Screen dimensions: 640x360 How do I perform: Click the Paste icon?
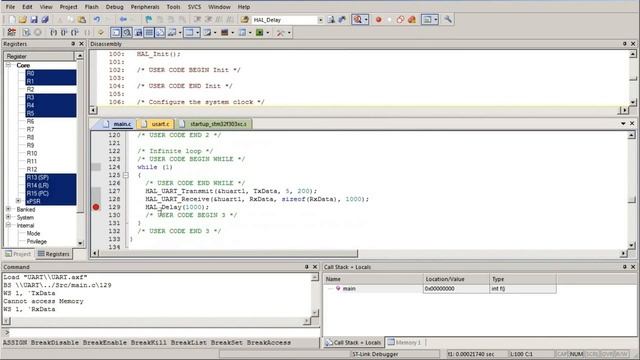[x=82, y=20]
